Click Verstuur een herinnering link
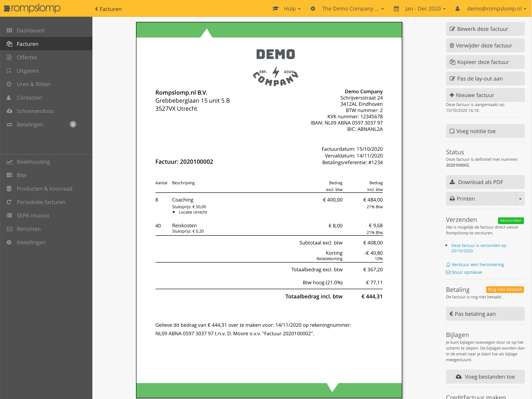Viewport: 532px width, 399px height. click(477, 265)
